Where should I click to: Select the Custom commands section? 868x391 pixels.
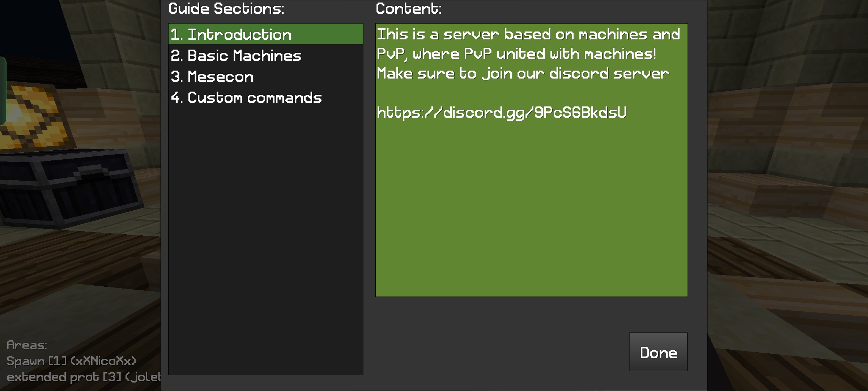(x=246, y=98)
